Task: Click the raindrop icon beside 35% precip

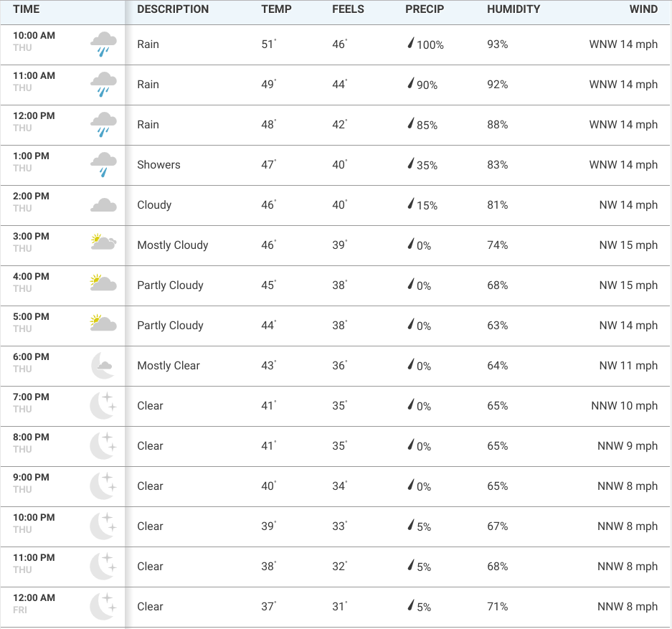Action: tap(410, 164)
